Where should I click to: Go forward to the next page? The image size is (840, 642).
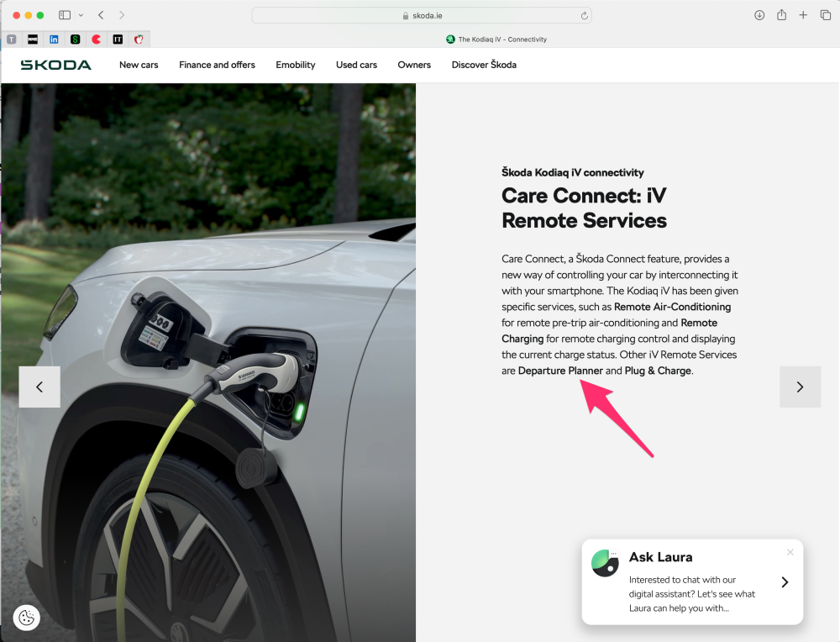point(122,15)
